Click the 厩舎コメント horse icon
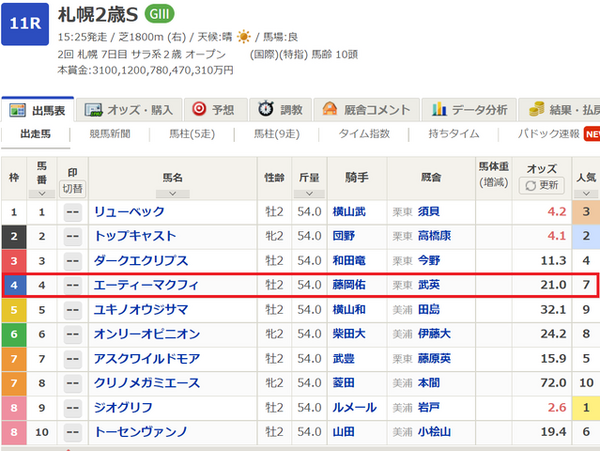 click(330, 110)
